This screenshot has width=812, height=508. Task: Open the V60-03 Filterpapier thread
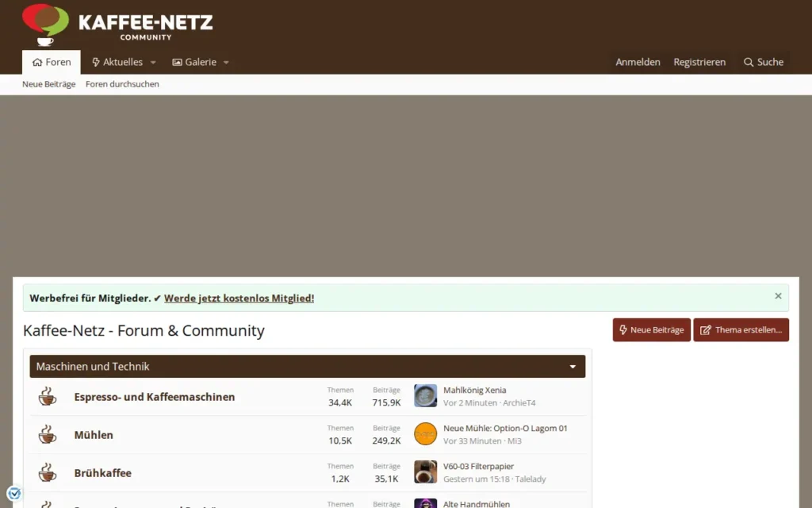point(478,467)
